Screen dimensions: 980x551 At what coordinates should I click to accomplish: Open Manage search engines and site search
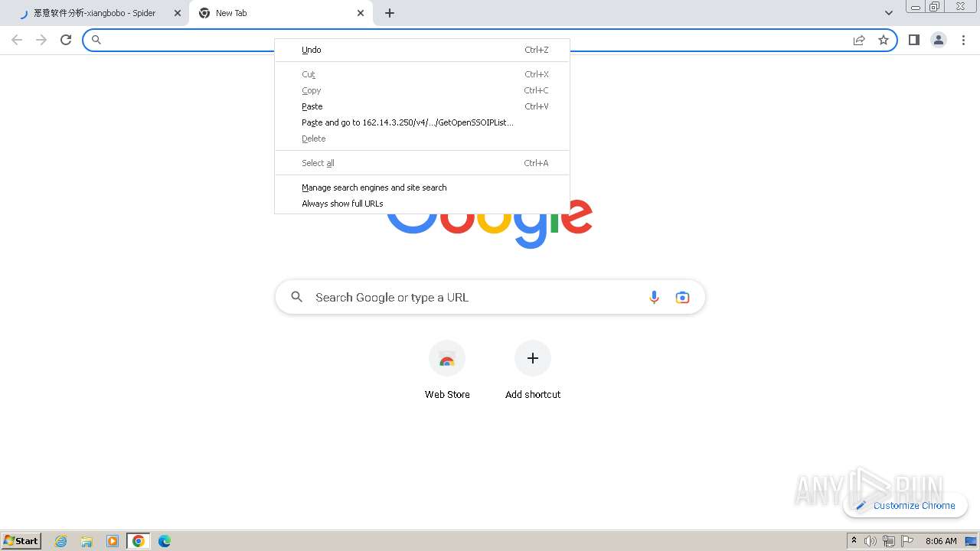[x=422, y=187]
